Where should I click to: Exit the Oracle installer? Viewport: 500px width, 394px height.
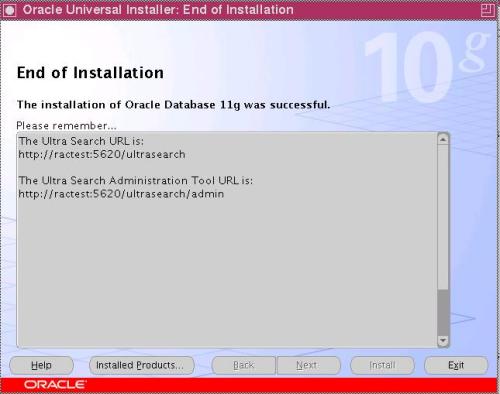pos(456,365)
